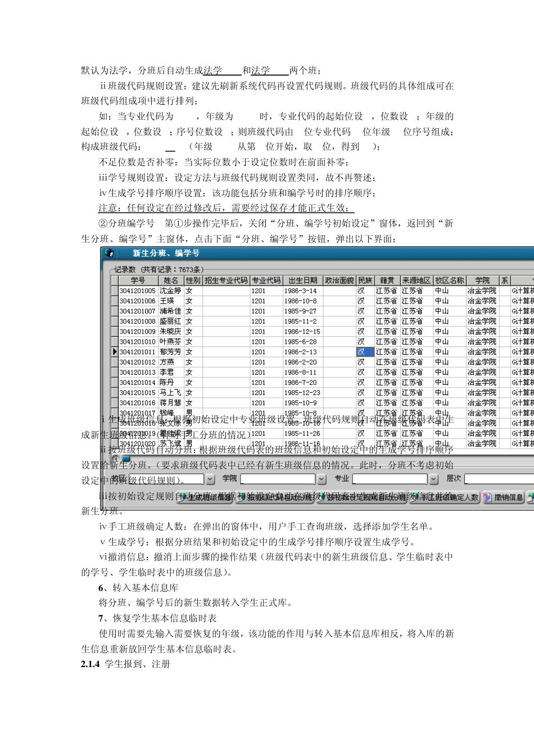Image resolution: width=534 pixels, height=756 pixels.
Task: Click the name cell 王瑛
Action: click(171, 301)
